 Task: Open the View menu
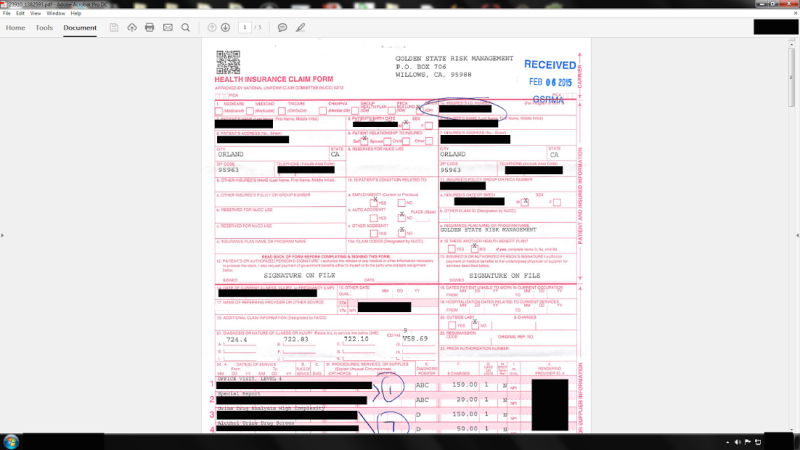click(34, 13)
